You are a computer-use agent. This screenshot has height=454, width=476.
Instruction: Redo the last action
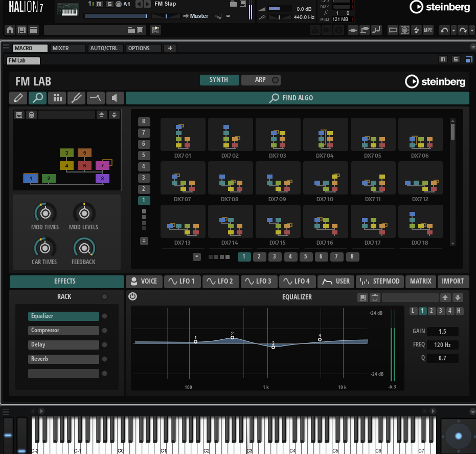[x=463, y=30]
